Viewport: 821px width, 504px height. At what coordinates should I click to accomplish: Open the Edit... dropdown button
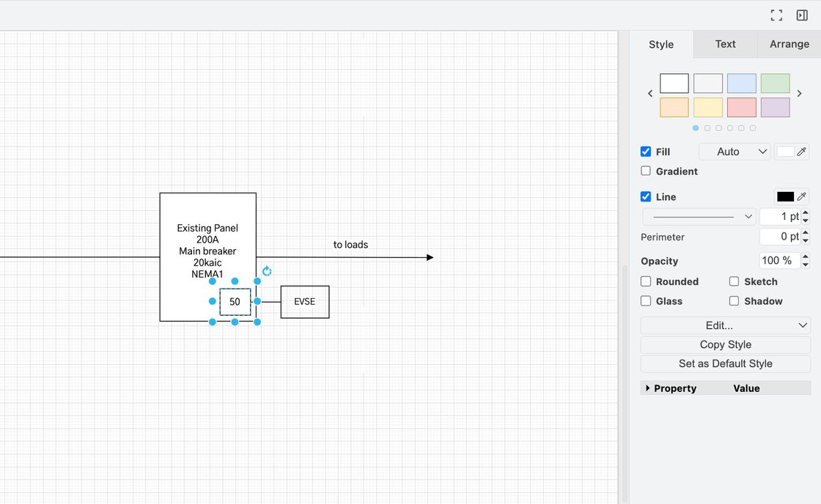click(x=725, y=325)
